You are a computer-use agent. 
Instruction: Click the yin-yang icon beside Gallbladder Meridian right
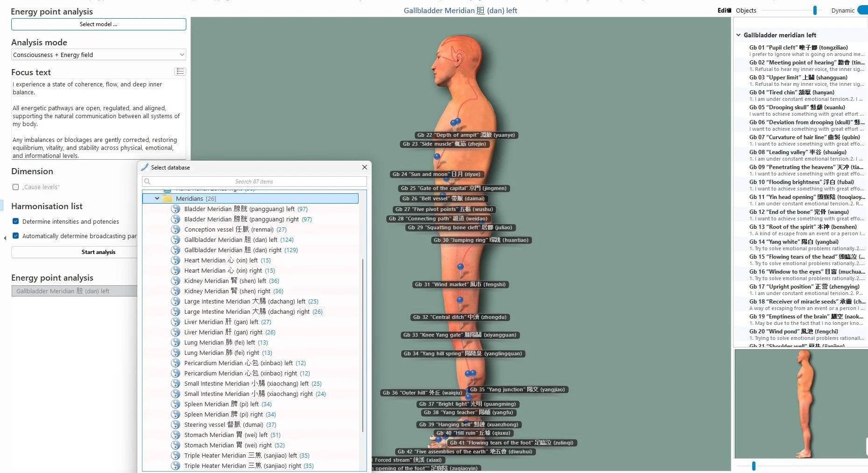(176, 250)
